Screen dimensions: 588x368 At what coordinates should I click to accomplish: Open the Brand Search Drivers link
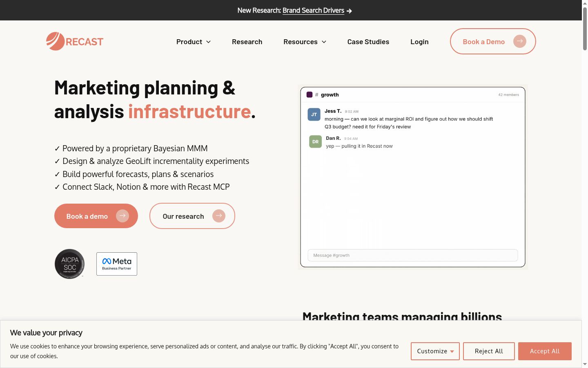[313, 11]
